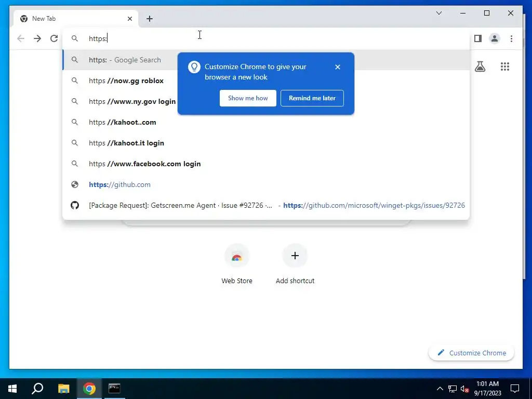Image resolution: width=532 pixels, height=399 pixels.
Task: Open File Explorer from the taskbar
Action: [x=63, y=389]
